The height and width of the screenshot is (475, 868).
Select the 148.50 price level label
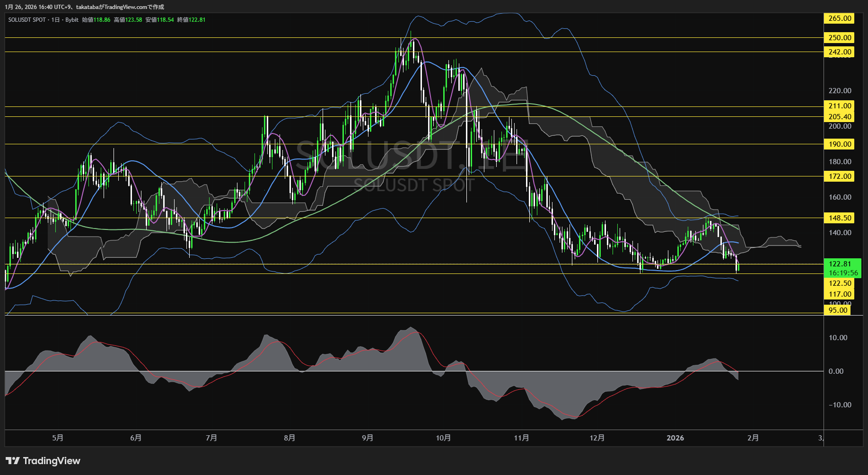(x=840, y=218)
